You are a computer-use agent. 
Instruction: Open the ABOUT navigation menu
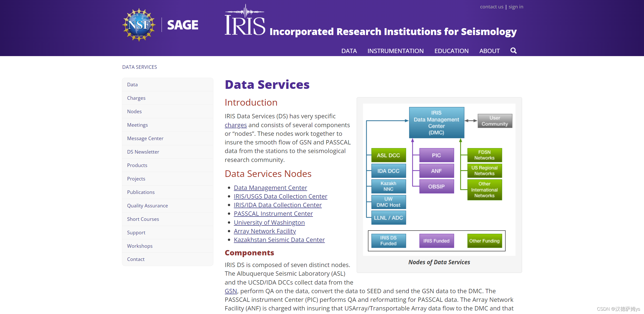coord(489,51)
